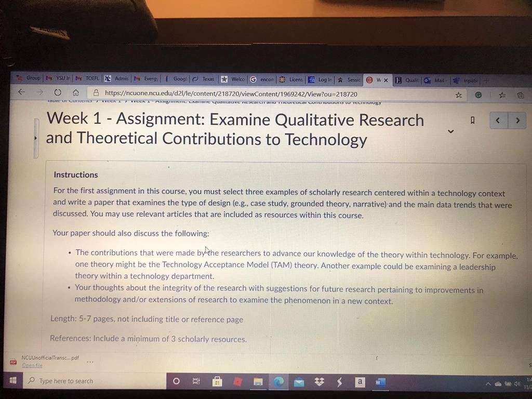Click the padlock site info icon
Image resolution: width=532 pixels, height=399 pixels.
pyautogui.click(x=96, y=92)
